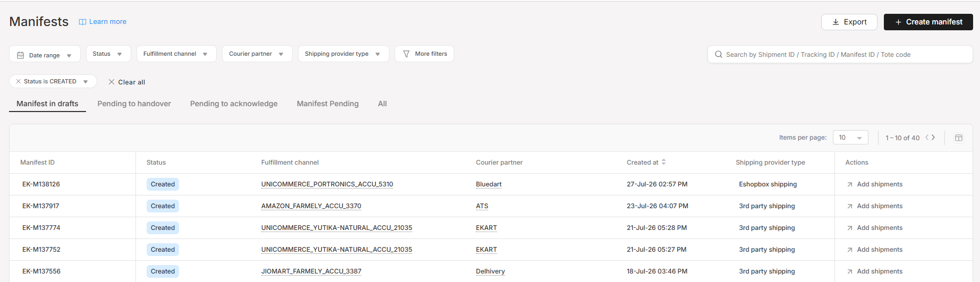Open UNICOMMERCE_PORTRONICS_ACCU_5310 channel link
Image resolution: width=980 pixels, height=282 pixels.
tap(327, 184)
